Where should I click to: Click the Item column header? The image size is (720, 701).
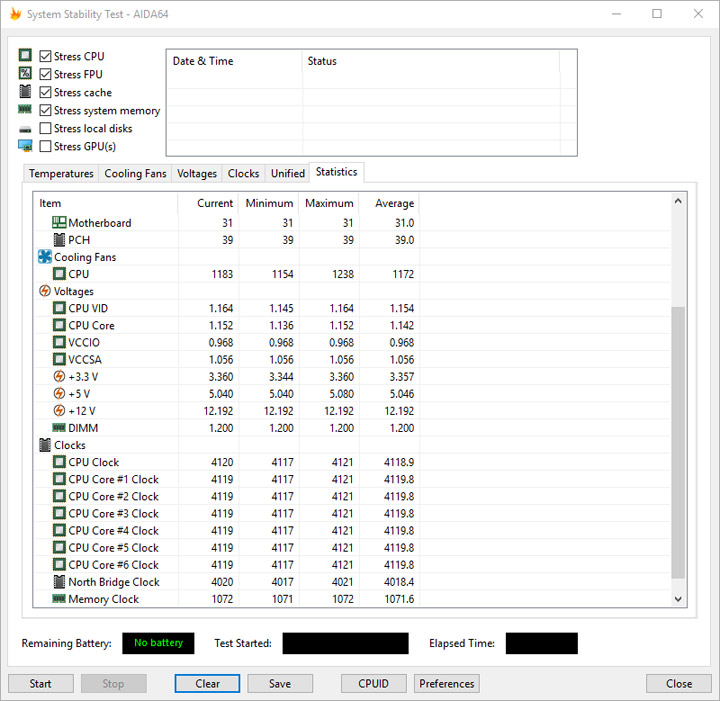pyautogui.click(x=106, y=203)
